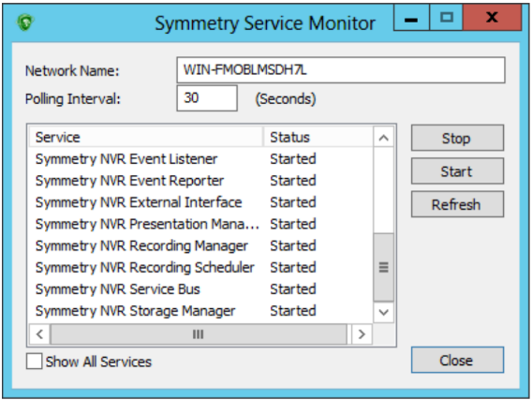
Task: Edit the Polling Interval field
Action: click(x=207, y=98)
